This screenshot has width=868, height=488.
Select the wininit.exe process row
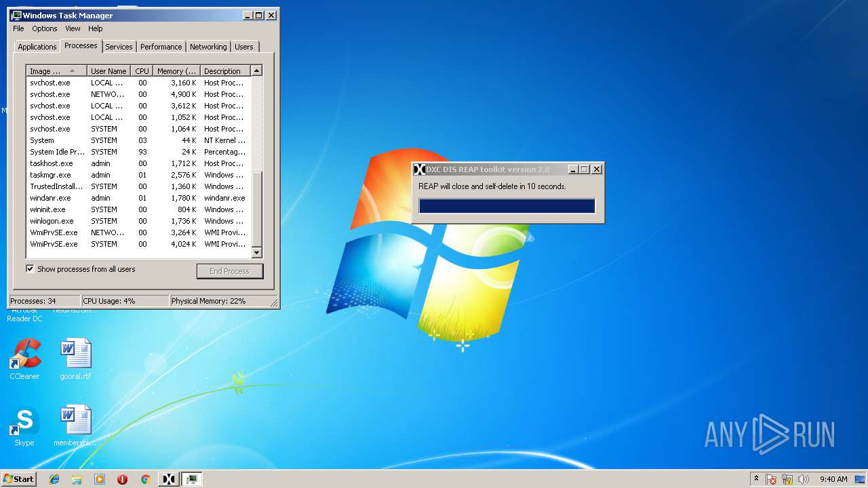click(138, 209)
